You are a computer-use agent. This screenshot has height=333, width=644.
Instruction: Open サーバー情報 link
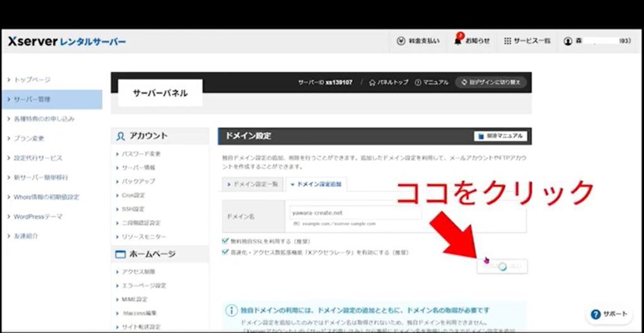[x=138, y=168]
